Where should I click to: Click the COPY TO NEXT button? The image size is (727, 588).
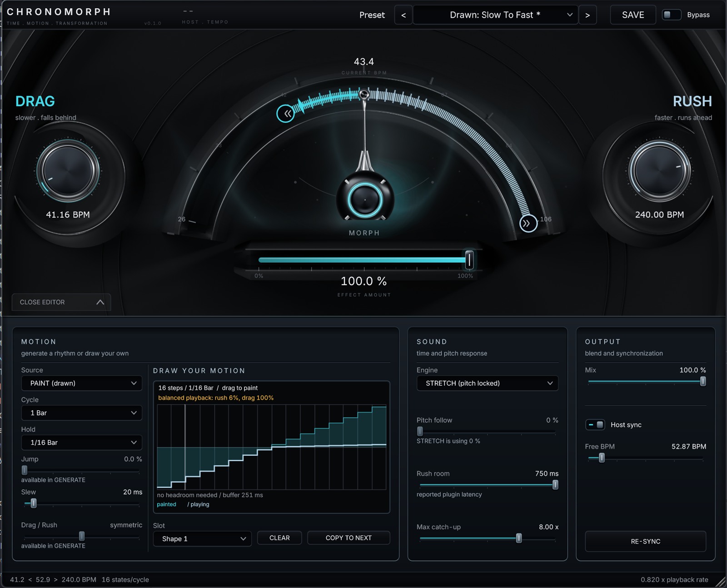[349, 538]
